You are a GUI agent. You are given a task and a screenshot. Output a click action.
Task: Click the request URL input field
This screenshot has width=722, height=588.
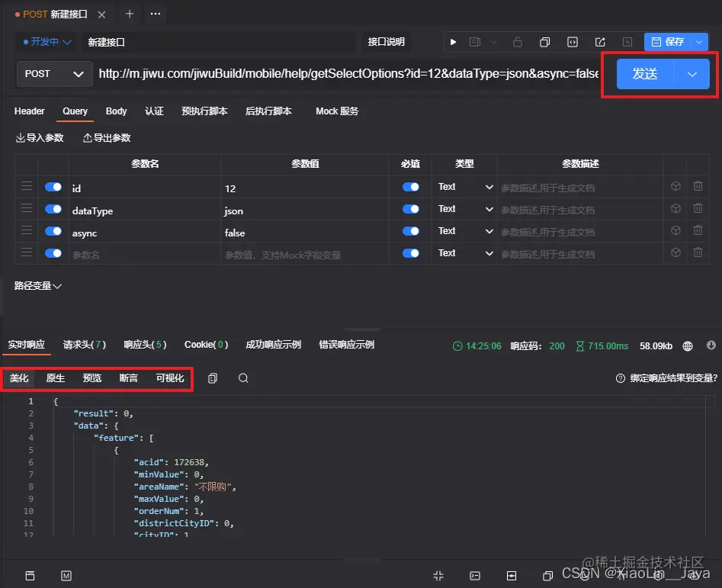(x=348, y=74)
